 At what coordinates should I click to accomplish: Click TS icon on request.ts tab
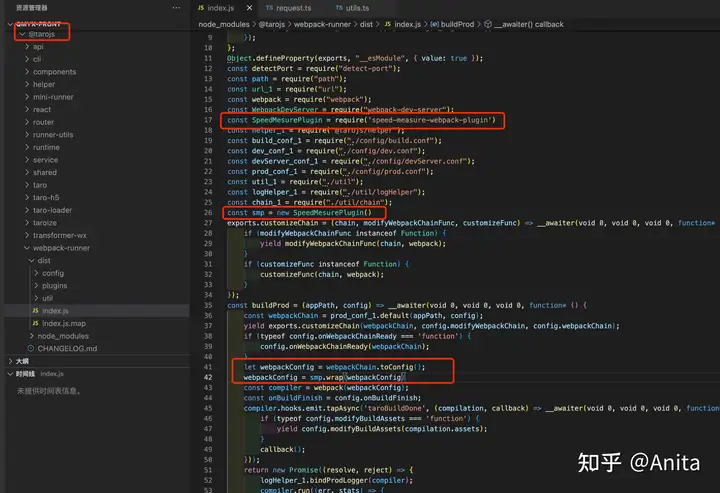point(270,8)
